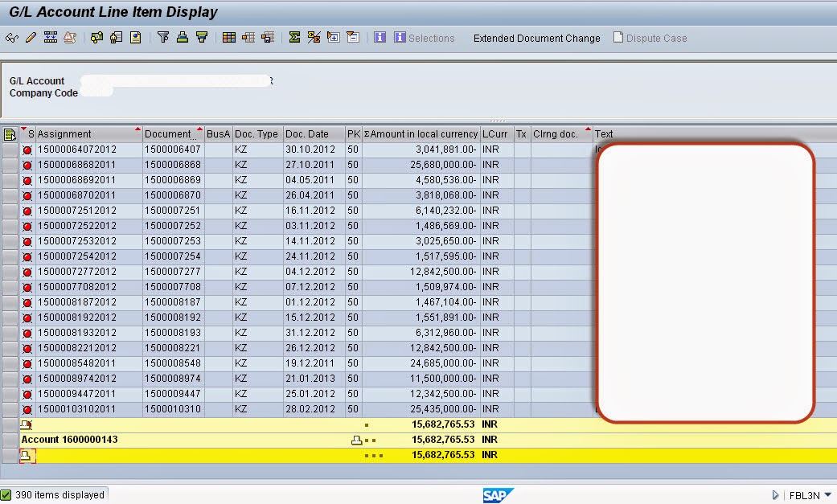The width and height of the screenshot is (837, 504).
Task: Click into the G/L Account input field
Action: click(177, 80)
